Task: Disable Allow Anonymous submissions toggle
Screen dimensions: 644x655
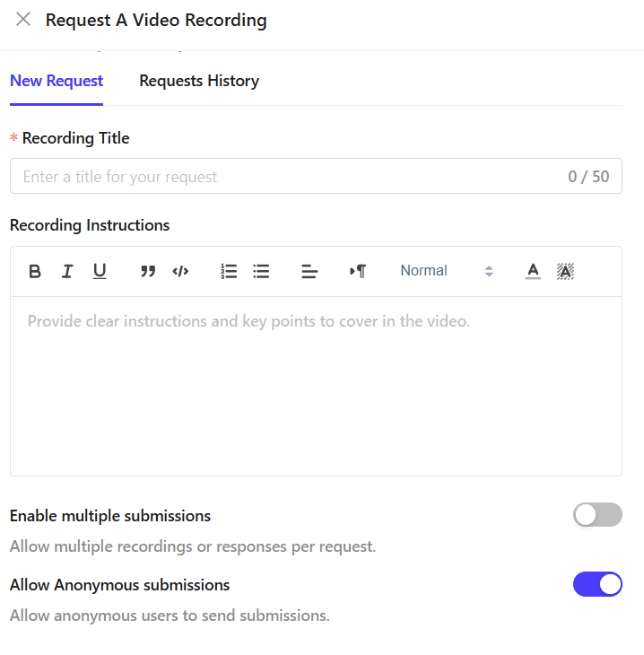Action: [597, 584]
